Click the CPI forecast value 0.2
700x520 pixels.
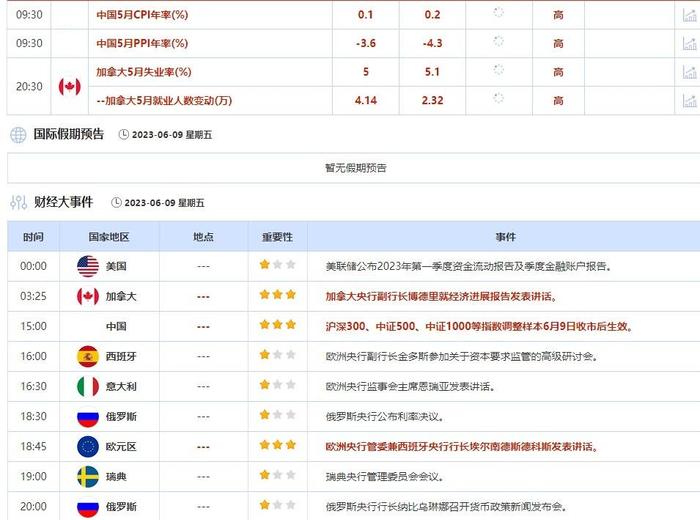(432, 15)
